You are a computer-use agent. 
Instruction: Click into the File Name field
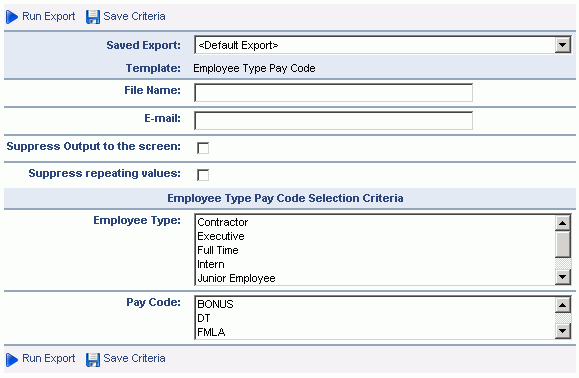(x=333, y=93)
